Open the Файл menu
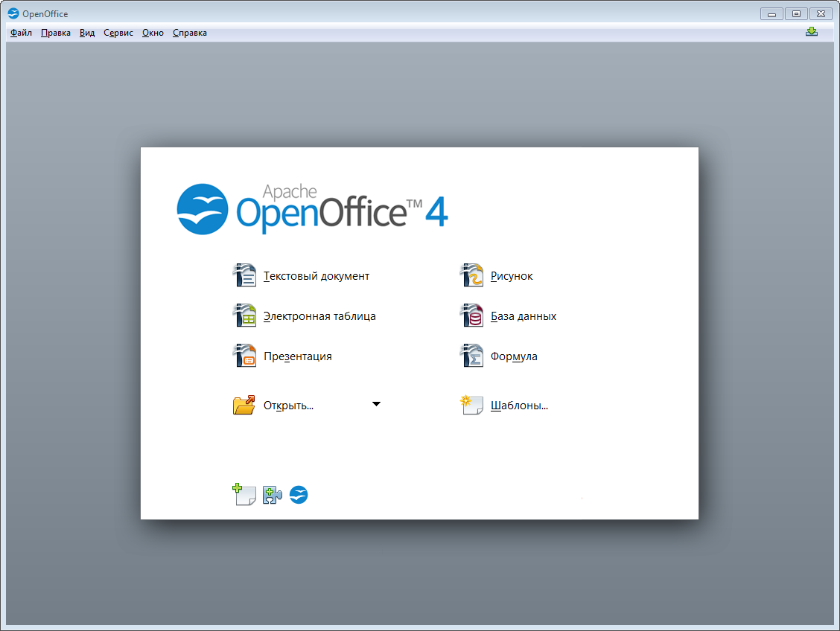This screenshot has width=840, height=631. (x=21, y=33)
